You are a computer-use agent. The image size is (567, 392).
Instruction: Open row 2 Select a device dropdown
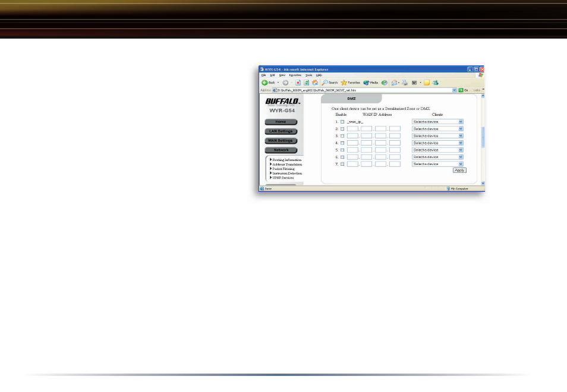click(x=437, y=129)
